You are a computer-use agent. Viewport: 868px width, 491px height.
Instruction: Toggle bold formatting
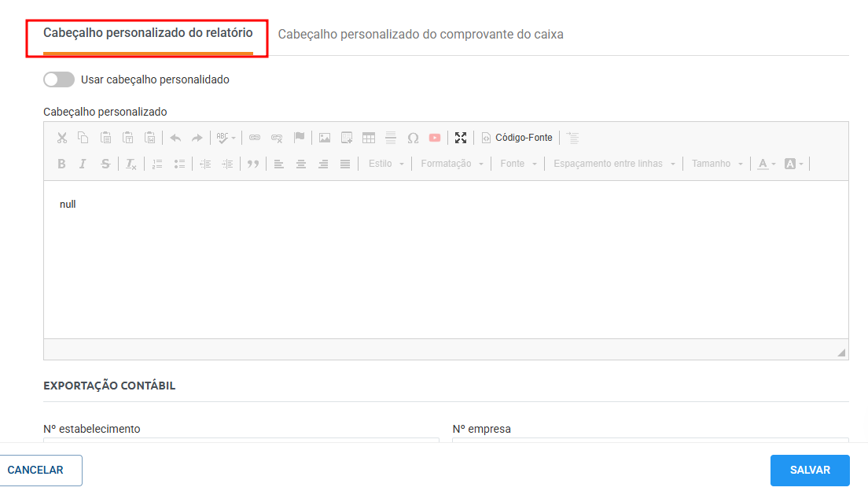[61, 164]
